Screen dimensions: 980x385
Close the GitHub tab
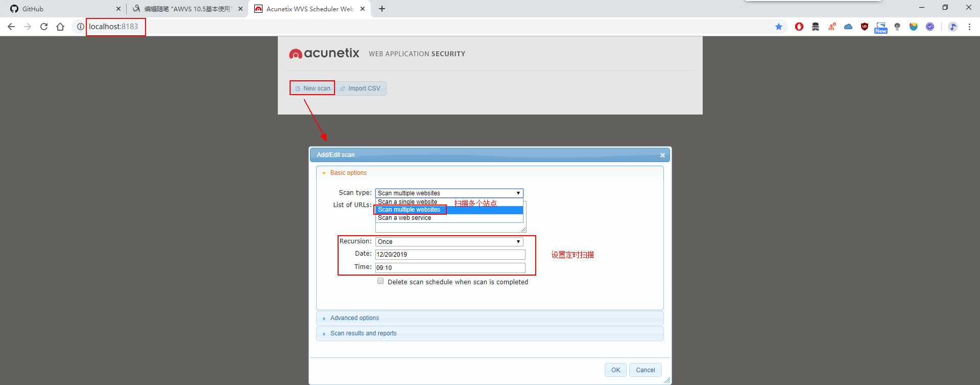click(x=118, y=9)
